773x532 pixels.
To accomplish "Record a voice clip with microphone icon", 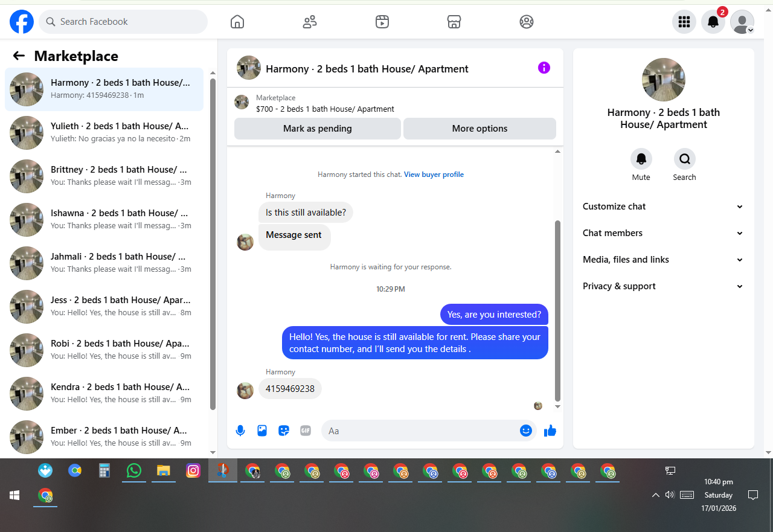I will click(x=240, y=431).
